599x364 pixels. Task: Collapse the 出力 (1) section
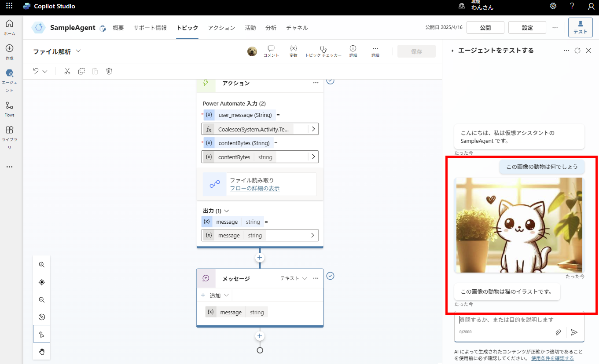pyautogui.click(x=225, y=211)
